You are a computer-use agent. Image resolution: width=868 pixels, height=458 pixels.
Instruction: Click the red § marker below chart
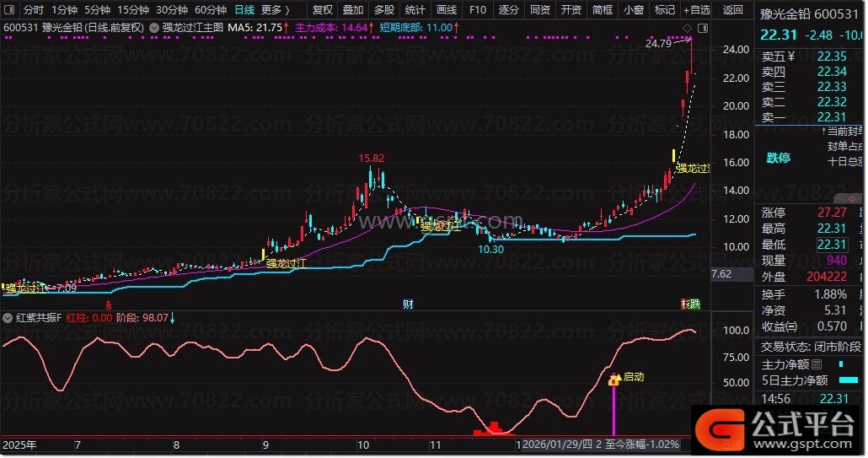[x=107, y=304]
